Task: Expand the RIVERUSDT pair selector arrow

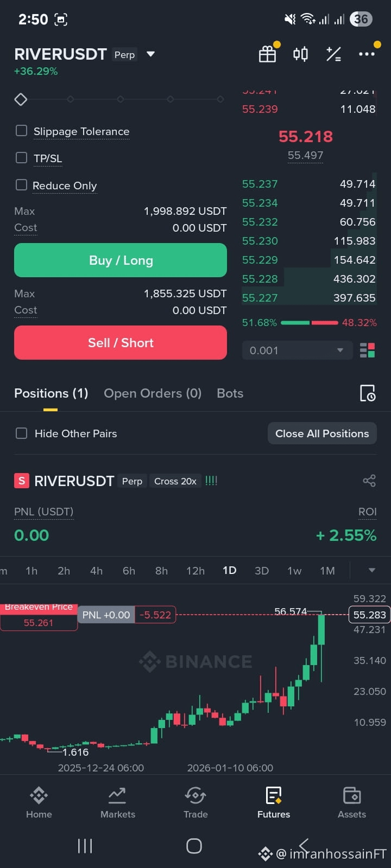Action: pyautogui.click(x=151, y=54)
